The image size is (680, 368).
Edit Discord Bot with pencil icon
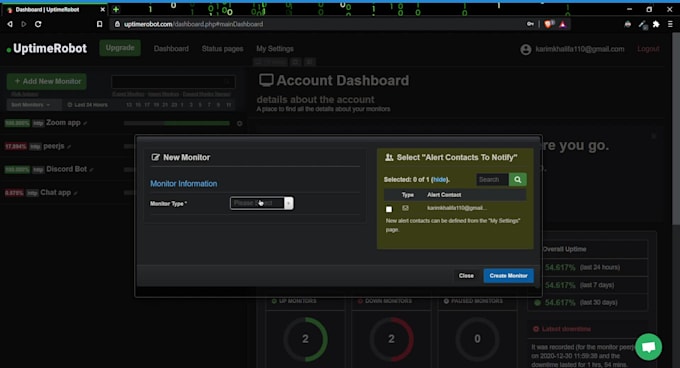[92, 170]
